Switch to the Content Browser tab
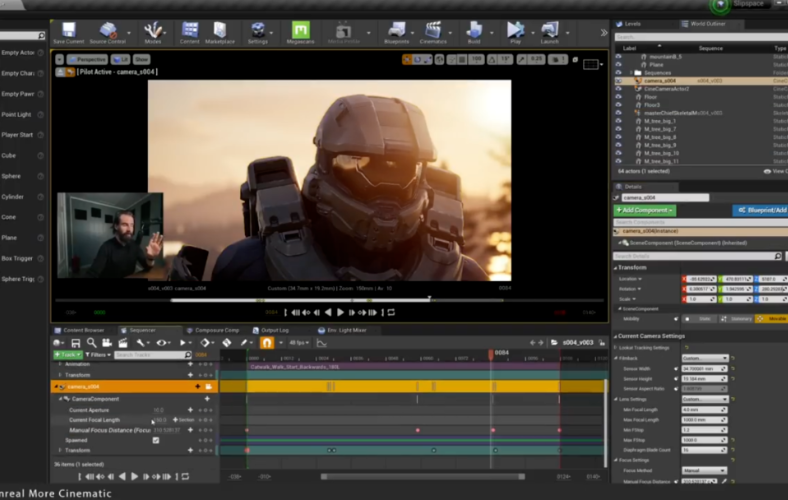Screen dimensions: 788x500 tap(84, 329)
